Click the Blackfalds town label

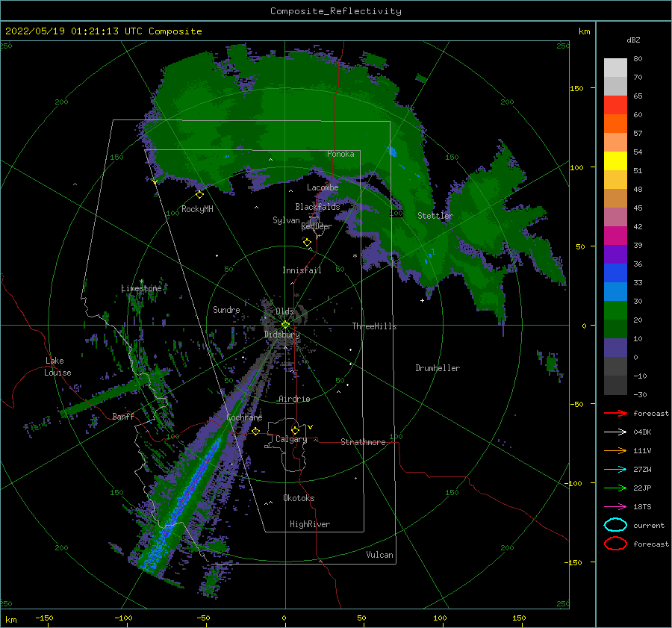317,207
